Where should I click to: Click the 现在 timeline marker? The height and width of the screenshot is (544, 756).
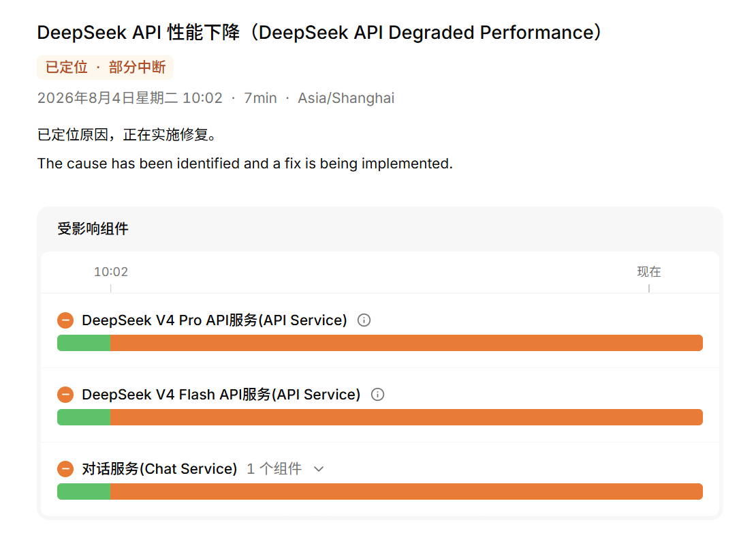pos(649,272)
